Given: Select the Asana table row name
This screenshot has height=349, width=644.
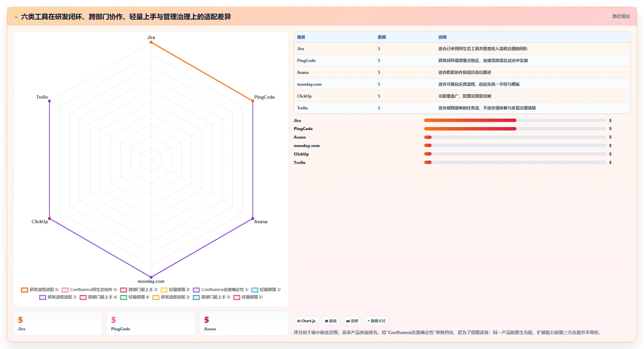Looking at the screenshot, I should click(303, 73).
